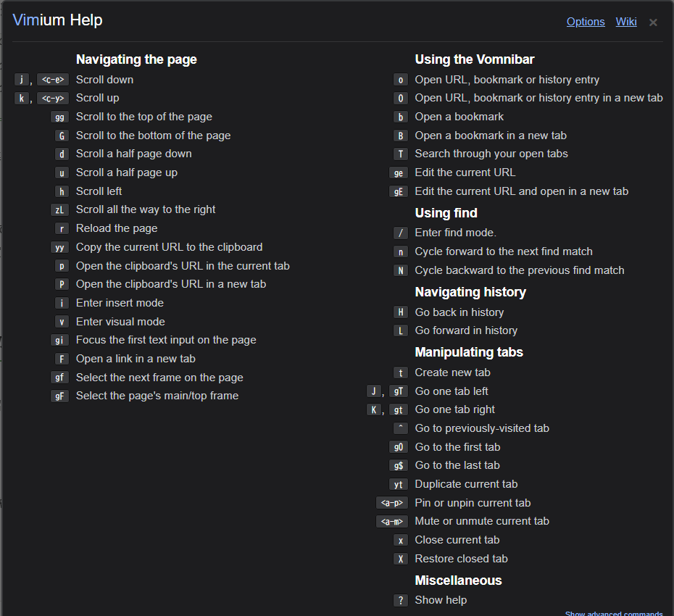Click the '<a-m>' mute tab key badge

(391, 521)
